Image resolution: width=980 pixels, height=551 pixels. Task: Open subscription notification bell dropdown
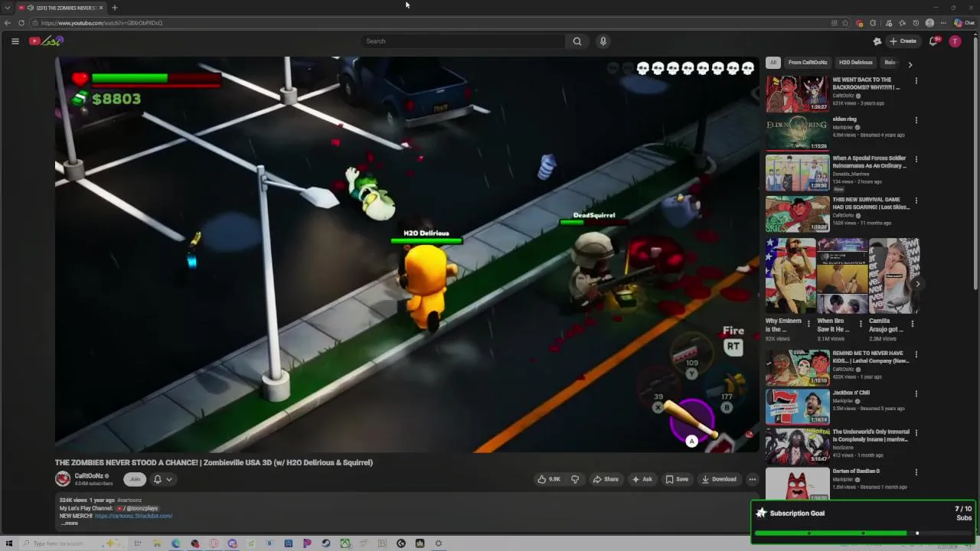[x=162, y=479]
